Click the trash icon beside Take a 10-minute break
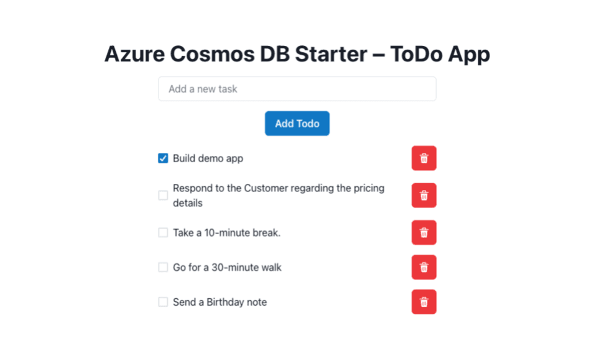Image resolution: width=594 pixels, height=364 pixels. coord(424,232)
